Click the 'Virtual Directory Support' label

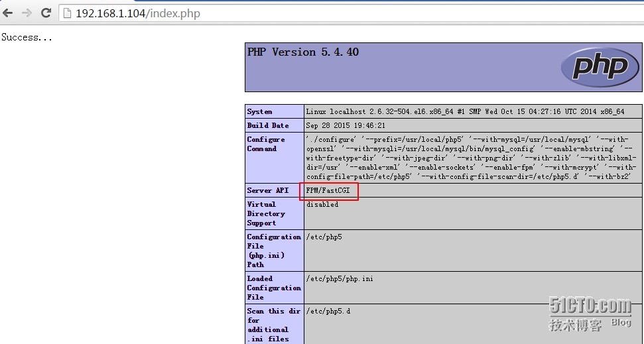pos(266,213)
